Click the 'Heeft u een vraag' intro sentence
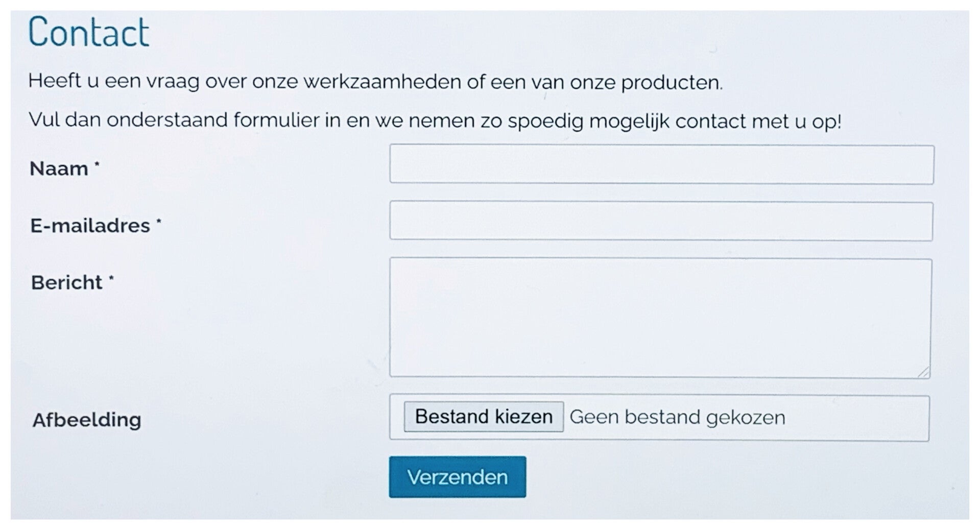The image size is (980, 530). [375, 82]
